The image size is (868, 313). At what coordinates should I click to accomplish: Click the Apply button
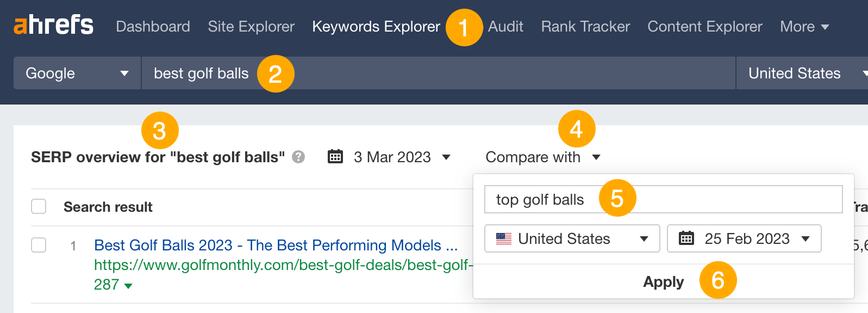click(x=663, y=281)
